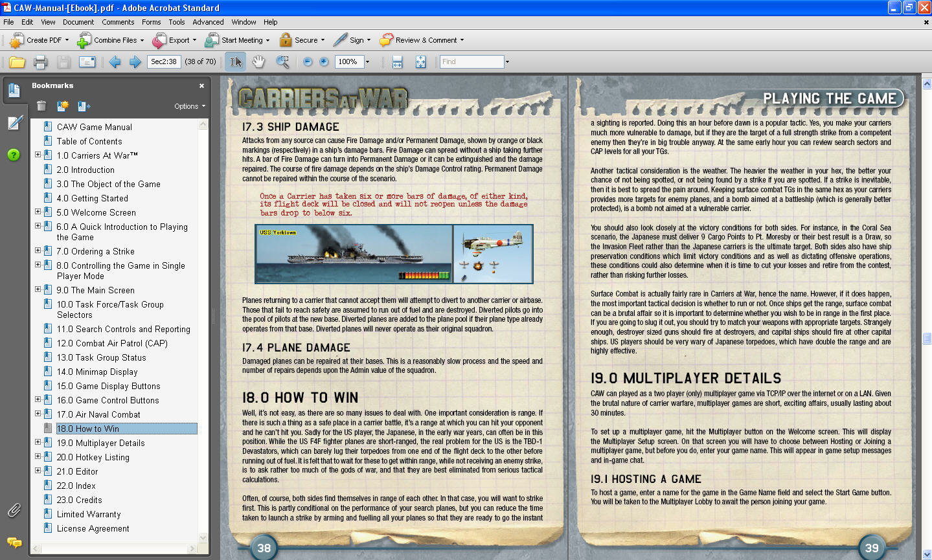Delete selected bookmark trash icon
This screenshot has width=932, height=560.
pyautogui.click(x=41, y=106)
